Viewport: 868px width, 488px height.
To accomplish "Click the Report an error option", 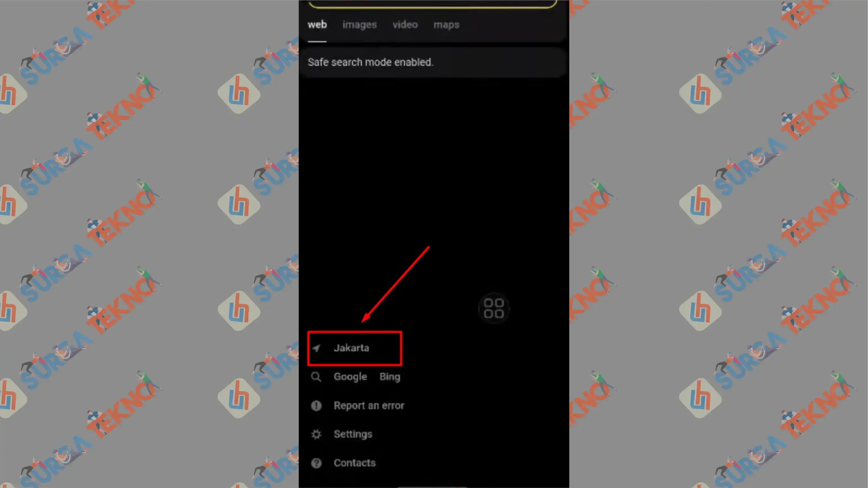I will [368, 405].
